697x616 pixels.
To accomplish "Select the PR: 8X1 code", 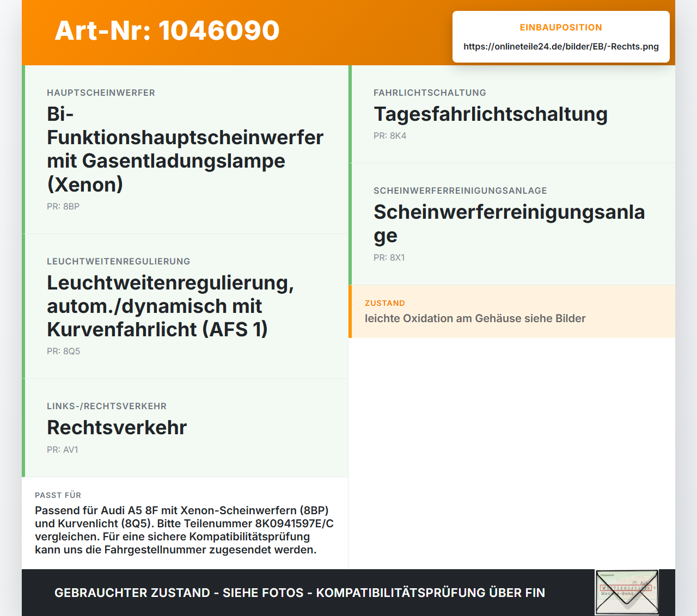I will point(389,257).
